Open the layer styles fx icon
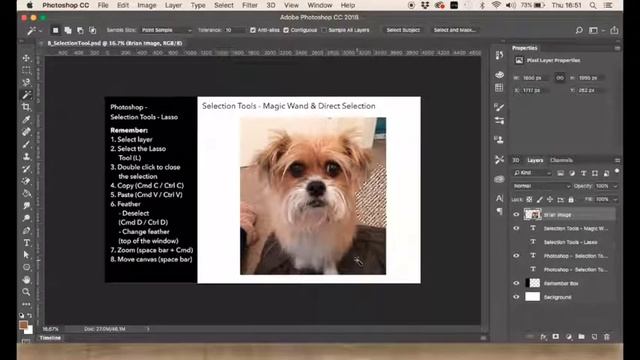Viewport: 640px width, 360px height. click(x=543, y=337)
